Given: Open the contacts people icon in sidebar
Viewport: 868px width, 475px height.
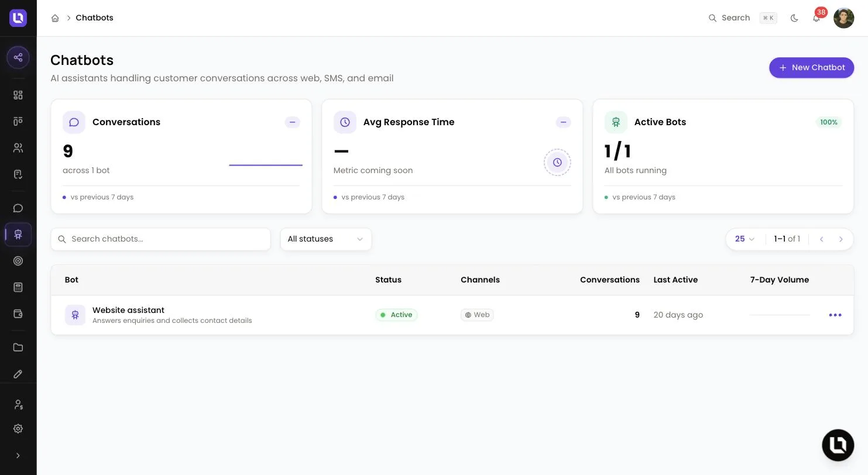Looking at the screenshot, I should coord(18,148).
